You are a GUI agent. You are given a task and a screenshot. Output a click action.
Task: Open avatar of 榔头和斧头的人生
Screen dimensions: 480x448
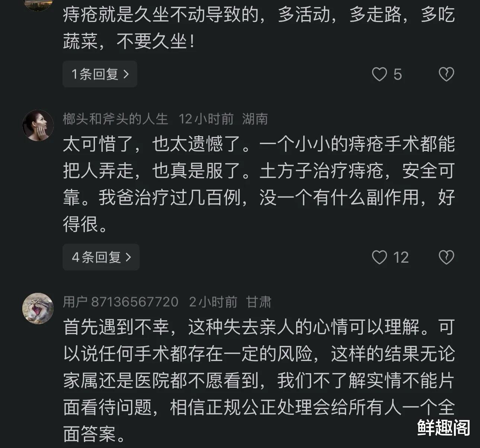pos(38,125)
